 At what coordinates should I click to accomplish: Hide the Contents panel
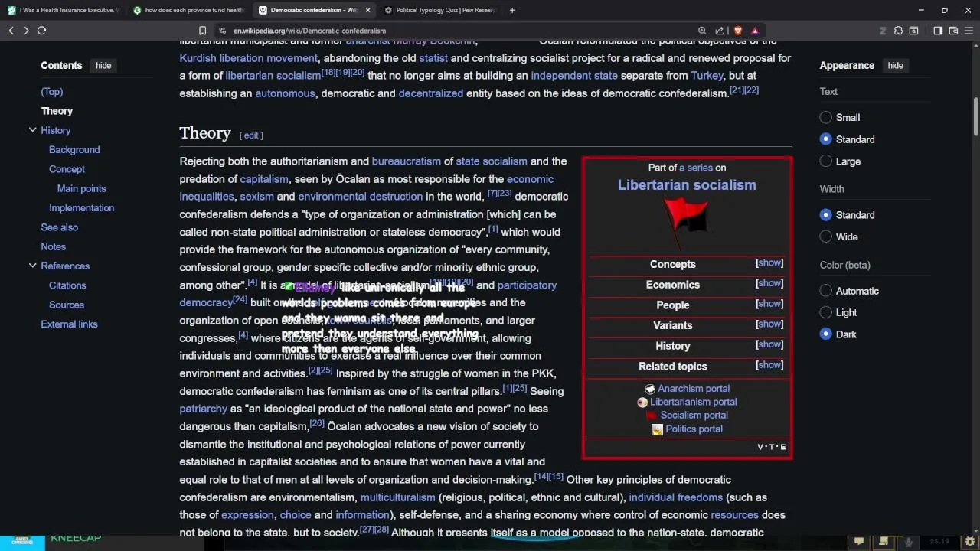[x=103, y=66]
